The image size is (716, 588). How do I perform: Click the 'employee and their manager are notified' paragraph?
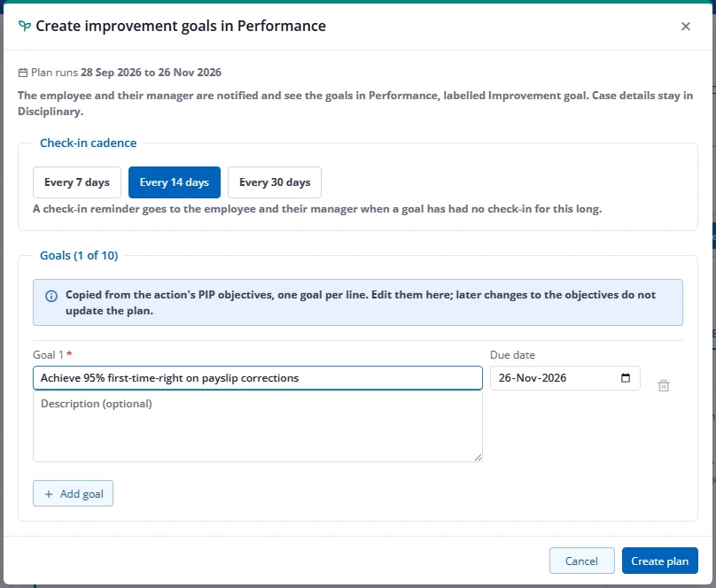pyautogui.click(x=355, y=104)
